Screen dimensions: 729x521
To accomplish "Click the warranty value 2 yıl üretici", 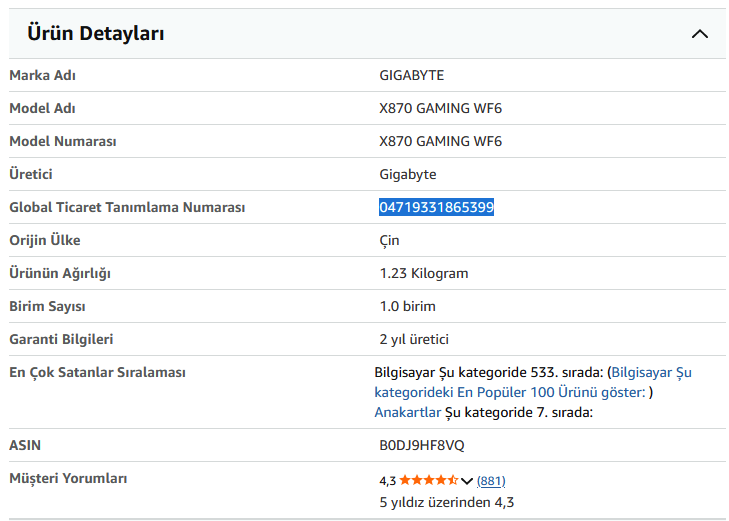I will 414,339.
